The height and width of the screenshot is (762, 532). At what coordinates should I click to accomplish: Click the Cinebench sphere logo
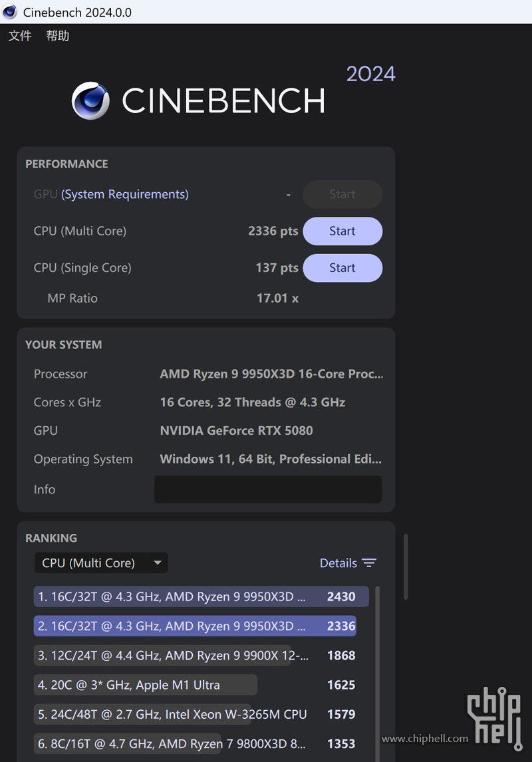click(90, 100)
